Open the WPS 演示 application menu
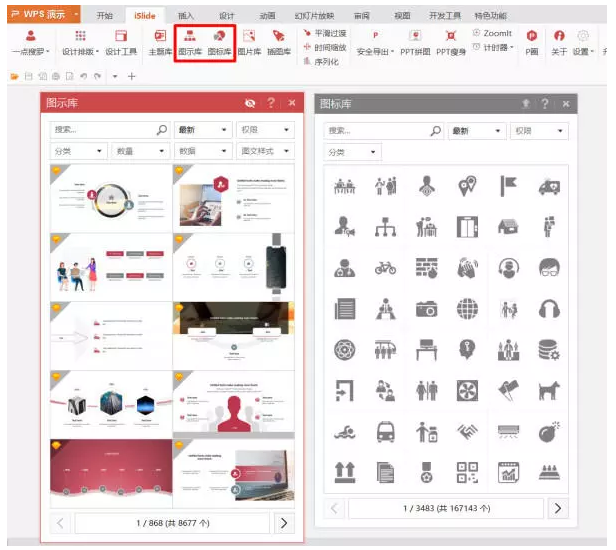 44,15
